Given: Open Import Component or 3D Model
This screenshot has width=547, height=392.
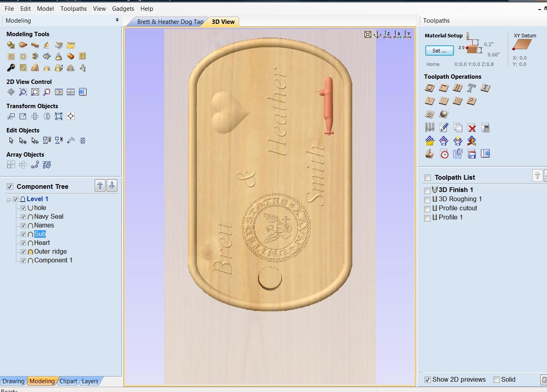Looking at the screenshot, I should [71, 45].
